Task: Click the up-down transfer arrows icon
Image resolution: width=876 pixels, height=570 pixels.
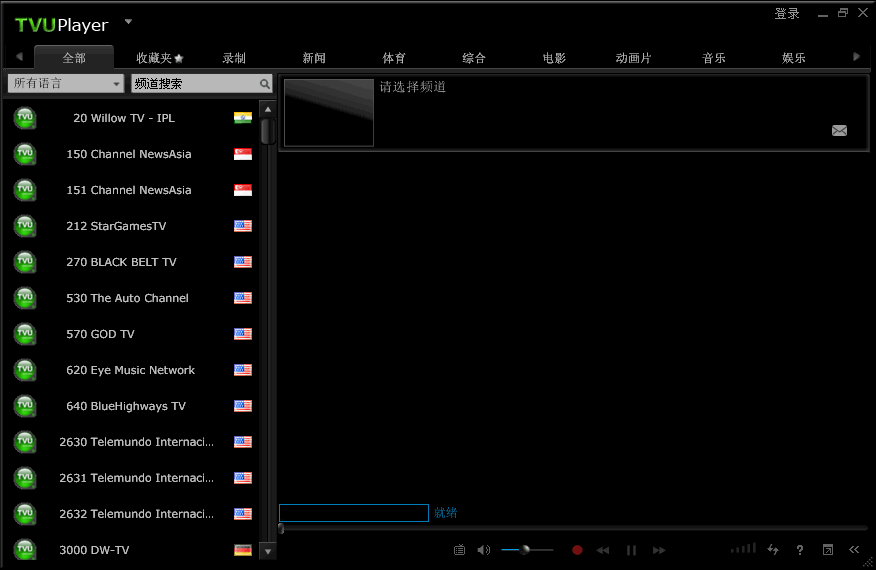Action: point(773,550)
